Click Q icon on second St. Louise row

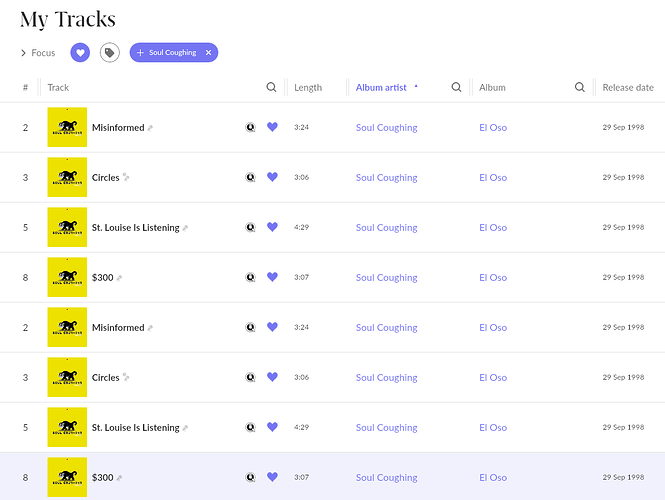[x=251, y=427]
